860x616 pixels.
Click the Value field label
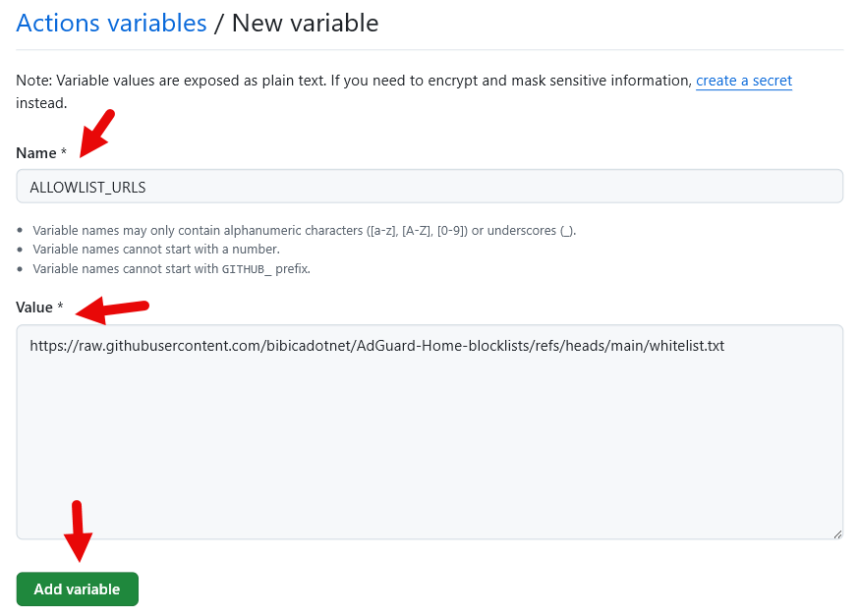(34, 308)
